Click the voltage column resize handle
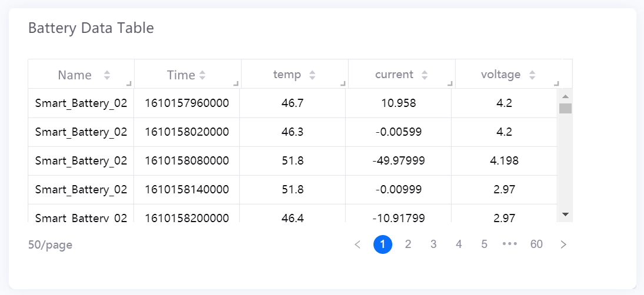This screenshot has height=295, width=644. (x=556, y=83)
